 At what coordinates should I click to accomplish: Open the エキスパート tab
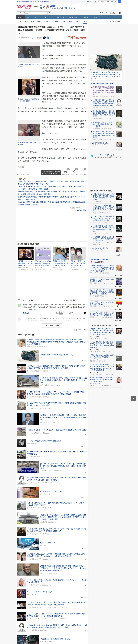(48, 17)
